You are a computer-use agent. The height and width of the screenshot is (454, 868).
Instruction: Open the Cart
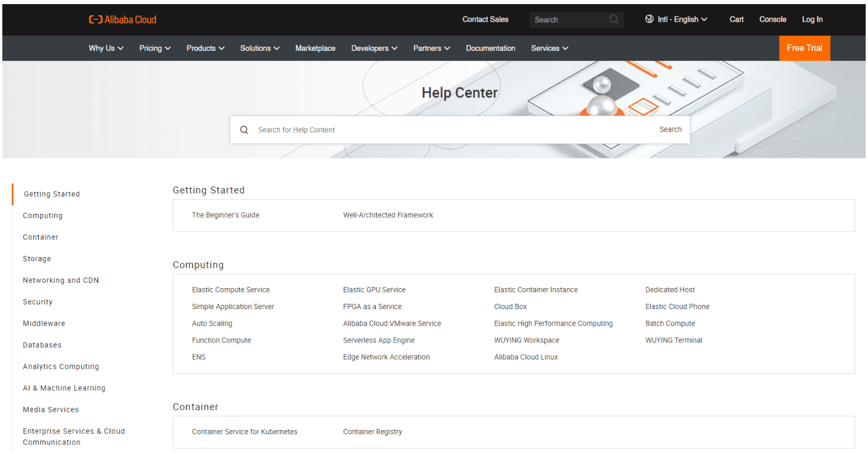pyautogui.click(x=736, y=19)
